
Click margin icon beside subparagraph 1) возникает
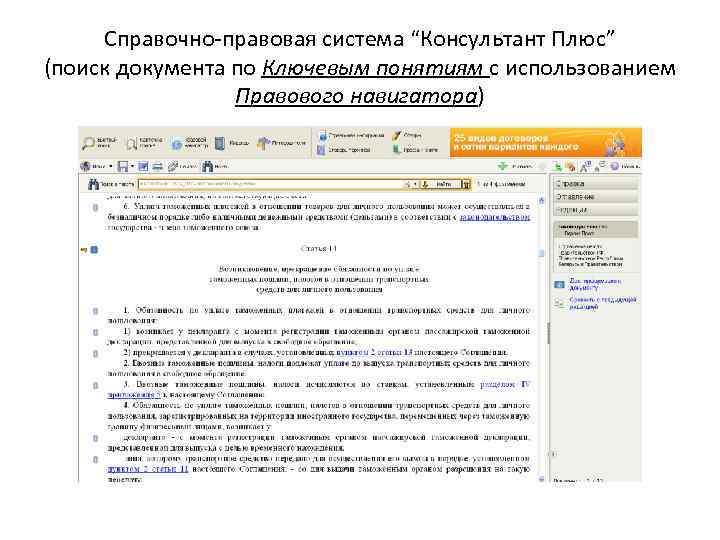[x=95, y=332]
